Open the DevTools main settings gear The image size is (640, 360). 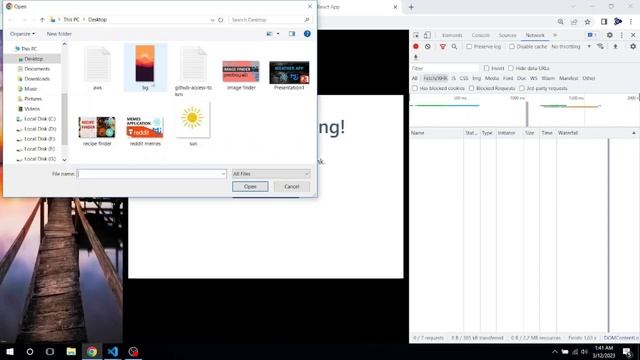pyautogui.click(x=609, y=35)
